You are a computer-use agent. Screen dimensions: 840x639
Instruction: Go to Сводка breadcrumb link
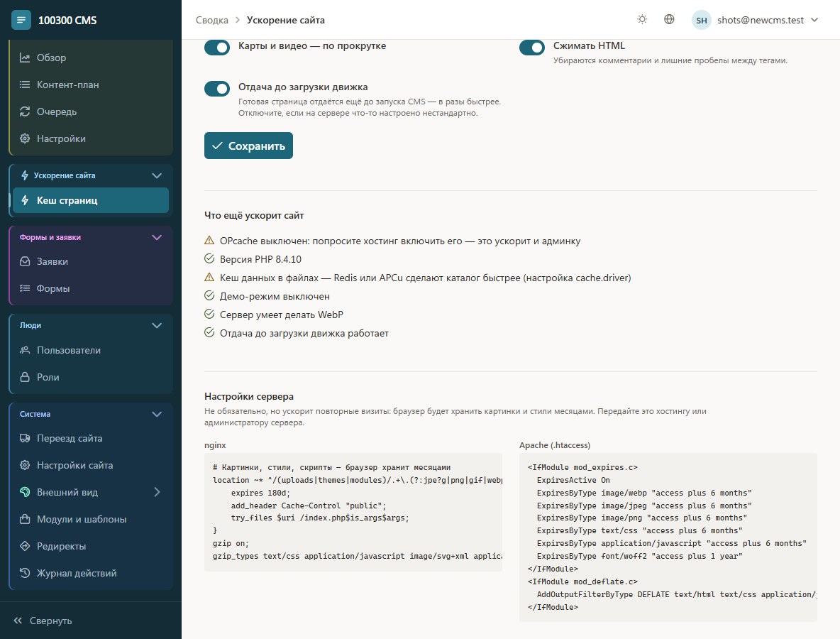click(x=211, y=20)
